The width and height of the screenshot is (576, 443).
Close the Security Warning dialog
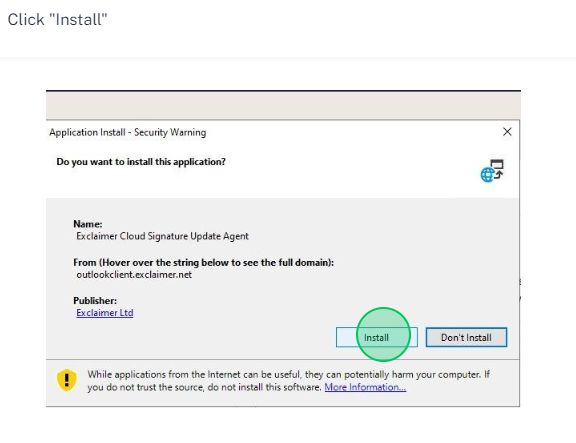coord(507,132)
